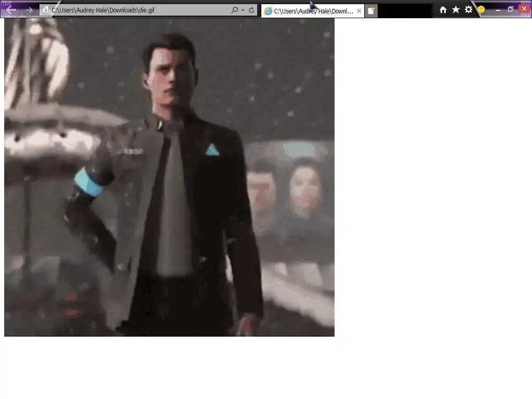Go forward using the Forward arrow
Image resolution: width=532 pixels, height=399 pixels.
coord(29,10)
